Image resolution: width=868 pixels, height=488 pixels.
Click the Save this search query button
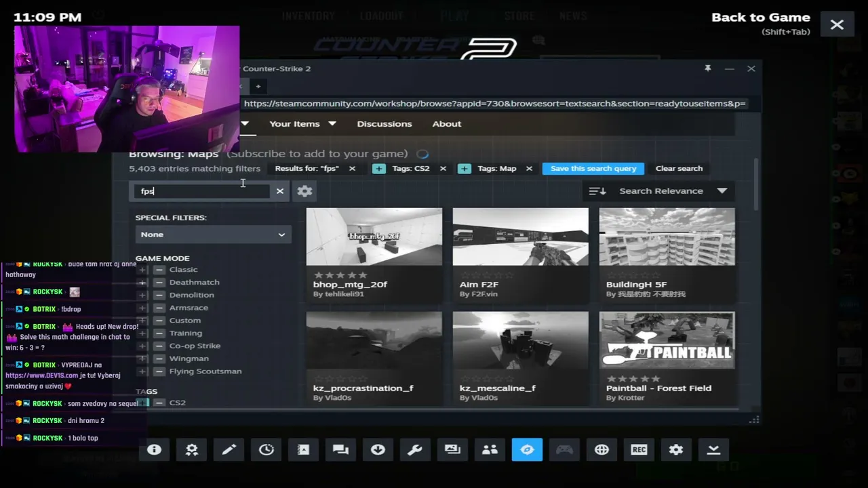[x=593, y=169]
